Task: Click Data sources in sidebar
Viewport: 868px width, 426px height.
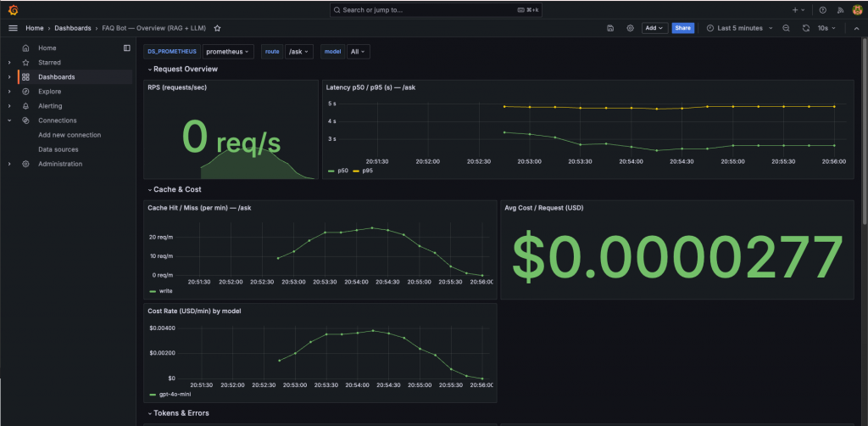Action: 58,149
